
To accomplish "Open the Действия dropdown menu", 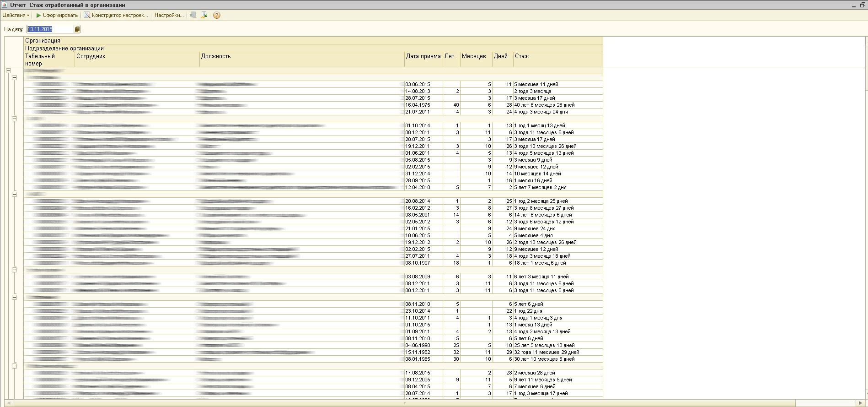I will tap(16, 15).
